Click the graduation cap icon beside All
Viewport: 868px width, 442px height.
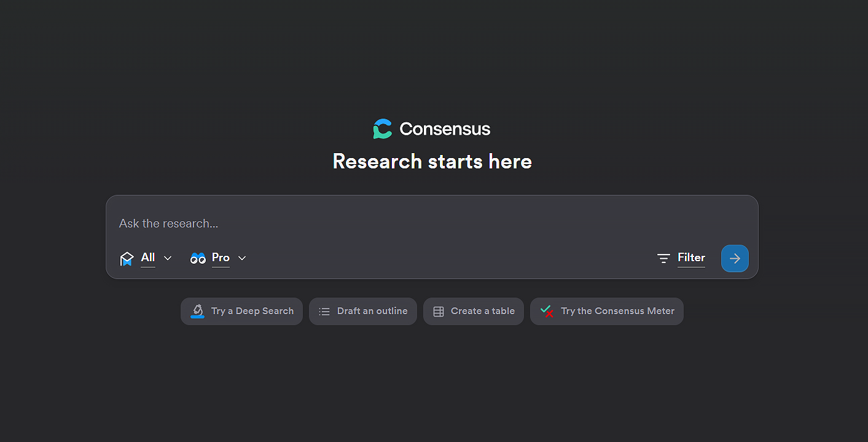[x=127, y=259]
